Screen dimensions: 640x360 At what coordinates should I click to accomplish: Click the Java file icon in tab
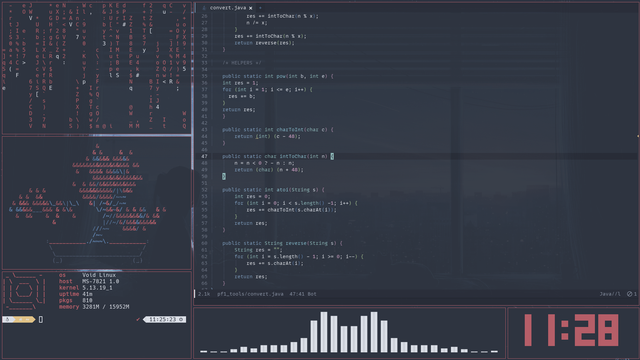204,8
